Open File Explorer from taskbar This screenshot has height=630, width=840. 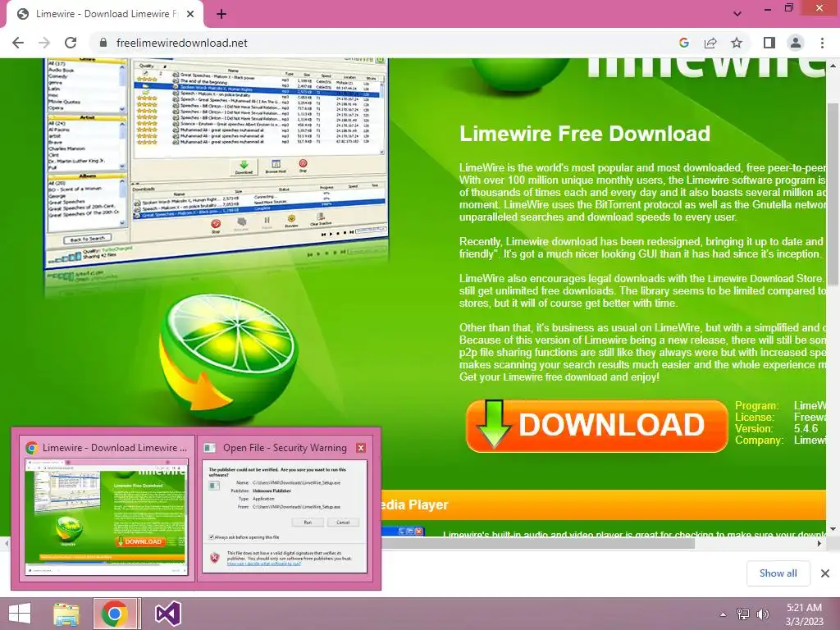pyautogui.click(x=66, y=614)
